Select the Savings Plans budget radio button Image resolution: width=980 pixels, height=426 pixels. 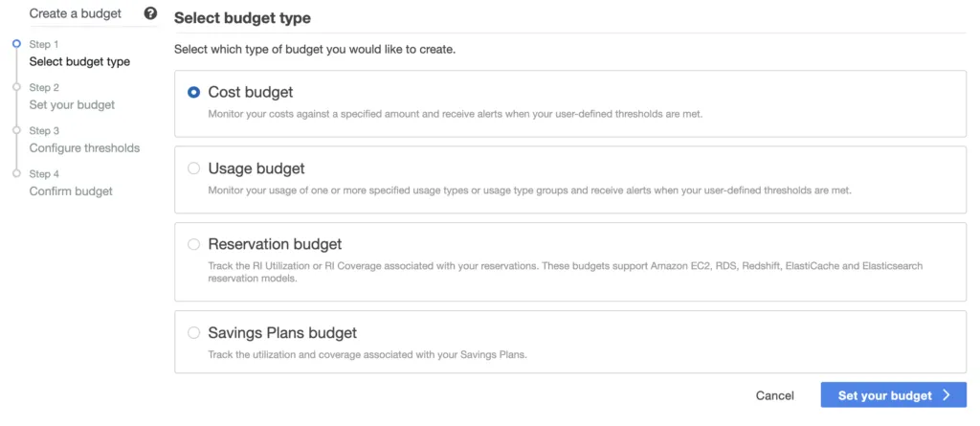[x=194, y=333]
